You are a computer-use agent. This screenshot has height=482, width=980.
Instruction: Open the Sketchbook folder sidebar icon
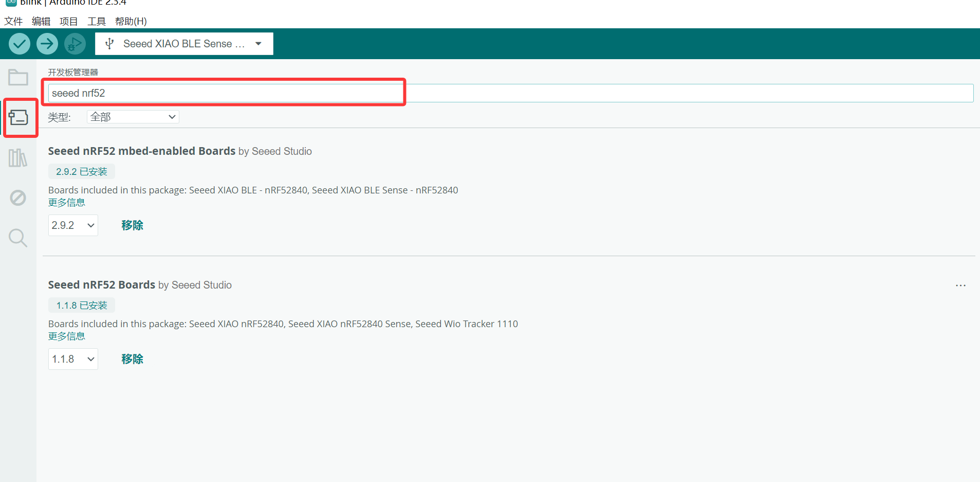[x=18, y=78]
